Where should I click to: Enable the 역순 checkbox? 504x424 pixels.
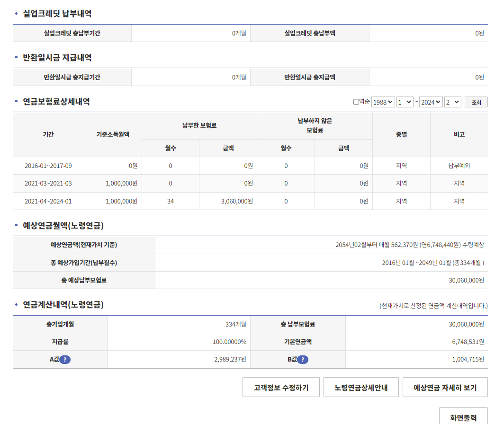tap(356, 102)
